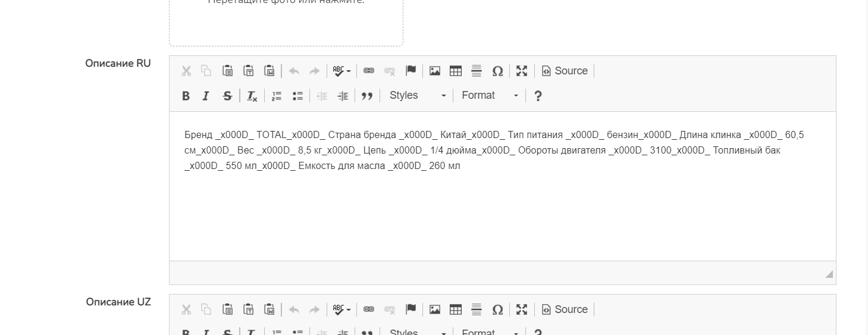Screen dimensions: 868x335
Task: Open spell checker dropdown in Описание UZ editor
Action: point(341,310)
